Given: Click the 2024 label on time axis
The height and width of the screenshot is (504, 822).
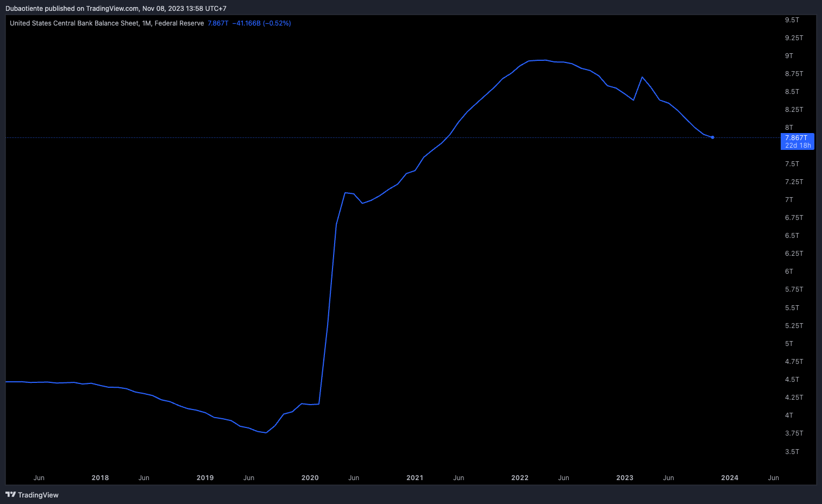Looking at the screenshot, I should 730,478.
